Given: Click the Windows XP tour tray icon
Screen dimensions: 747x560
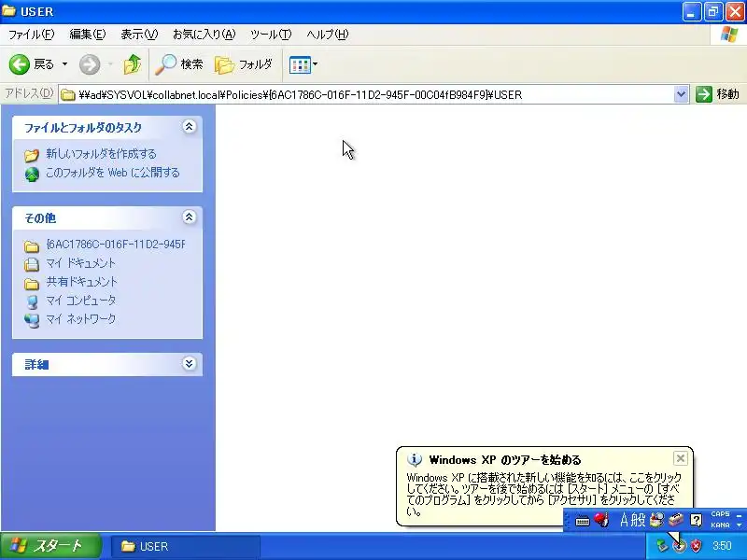Looking at the screenshot, I should (680, 546).
